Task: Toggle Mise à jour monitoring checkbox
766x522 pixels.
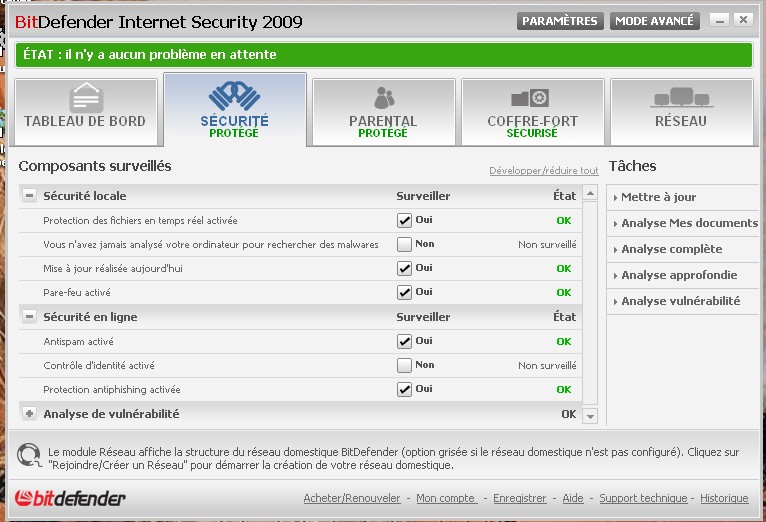Action: [404, 268]
